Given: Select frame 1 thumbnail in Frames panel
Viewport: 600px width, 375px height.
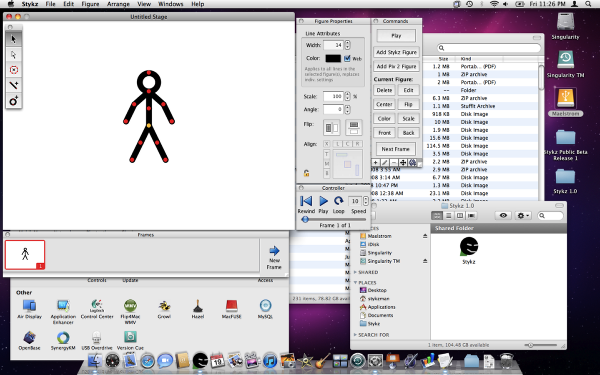Looking at the screenshot, I should click(x=25, y=254).
